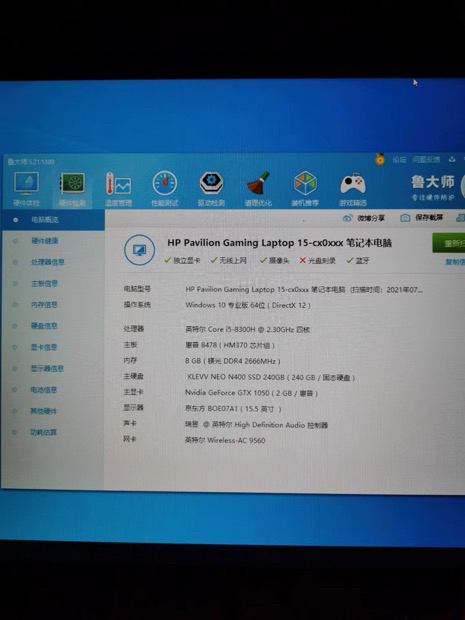Open 驱动检测 driver detection icon
The height and width of the screenshot is (620, 465).
[211, 189]
